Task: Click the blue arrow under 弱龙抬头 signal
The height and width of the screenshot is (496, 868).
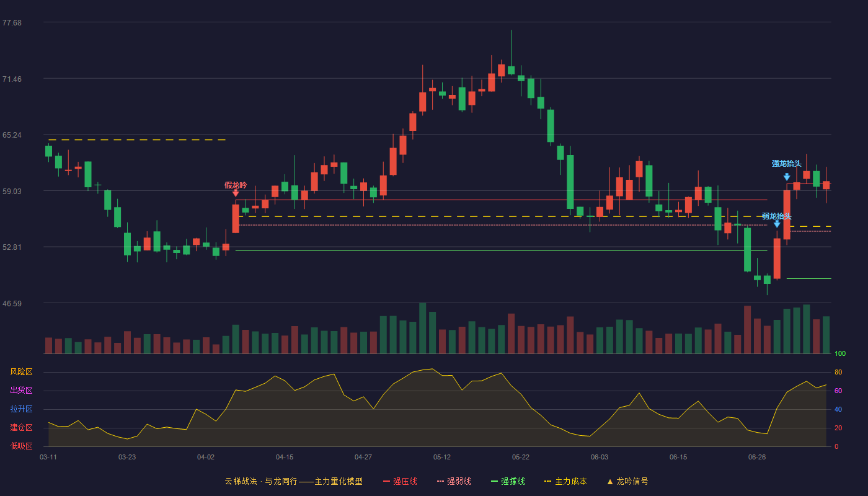Action: [x=777, y=224]
